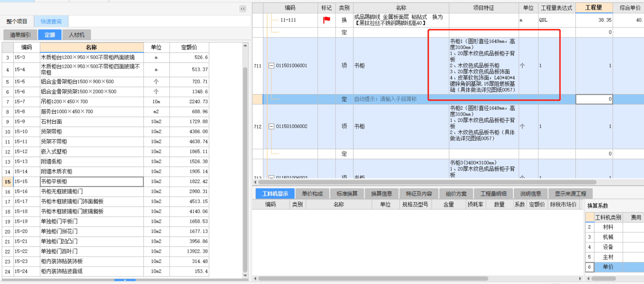Collapse the left panel with double-chevron icon
The height and width of the screenshot is (284, 644).
[243, 9]
